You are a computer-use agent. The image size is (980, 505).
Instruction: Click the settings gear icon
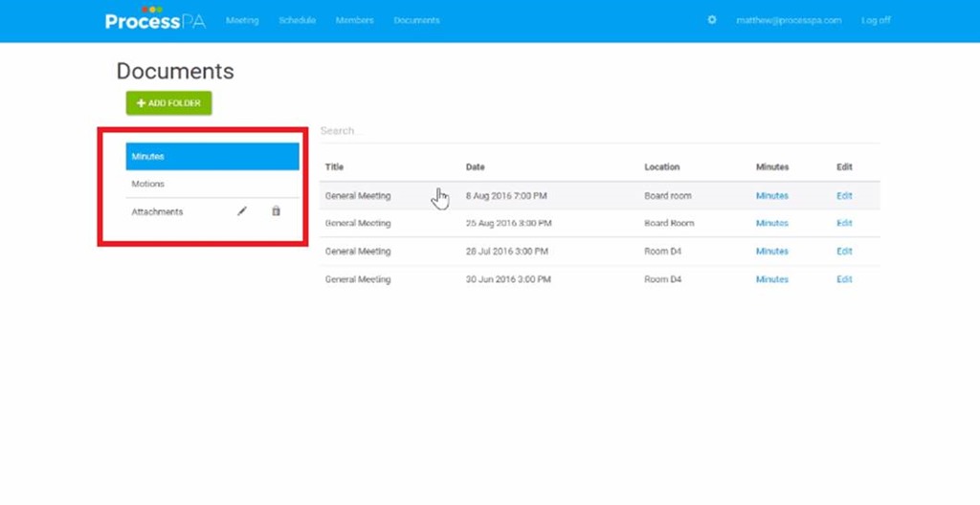[711, 20]
